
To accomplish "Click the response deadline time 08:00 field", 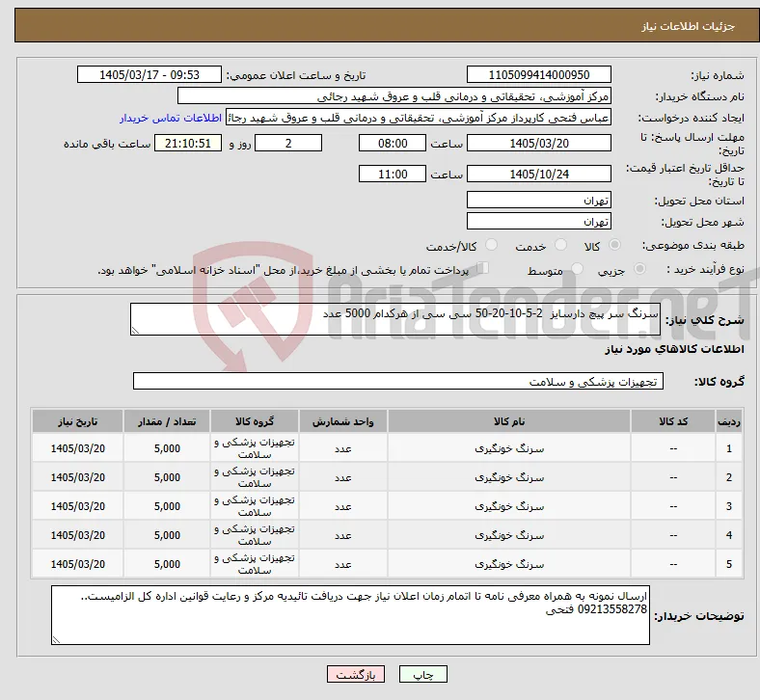I will [393, 144].
